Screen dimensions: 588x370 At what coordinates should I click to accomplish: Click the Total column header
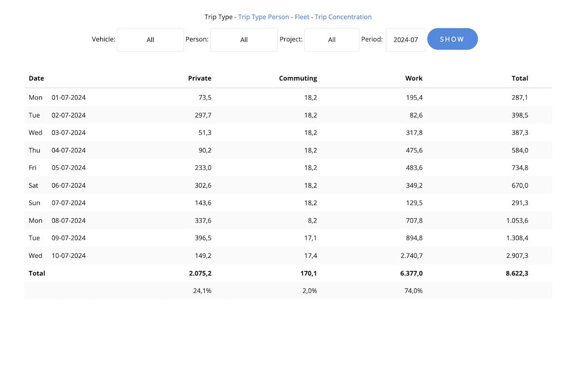coord(520,78)
